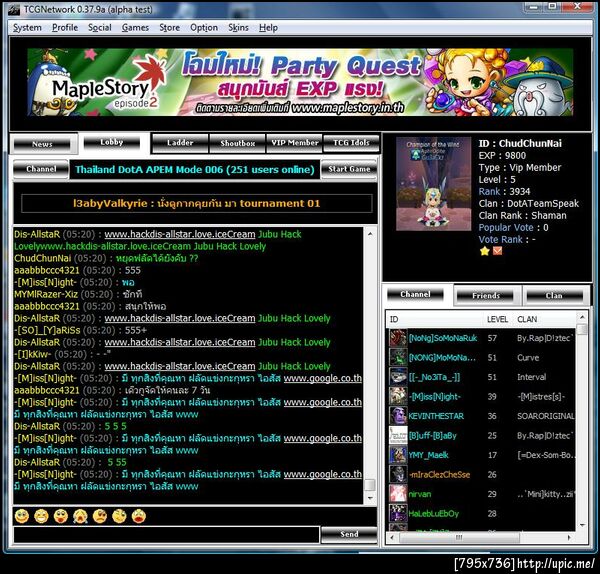Insert the first smiling emoticon
Screen dimensions: 600x574
pos(22,516)
